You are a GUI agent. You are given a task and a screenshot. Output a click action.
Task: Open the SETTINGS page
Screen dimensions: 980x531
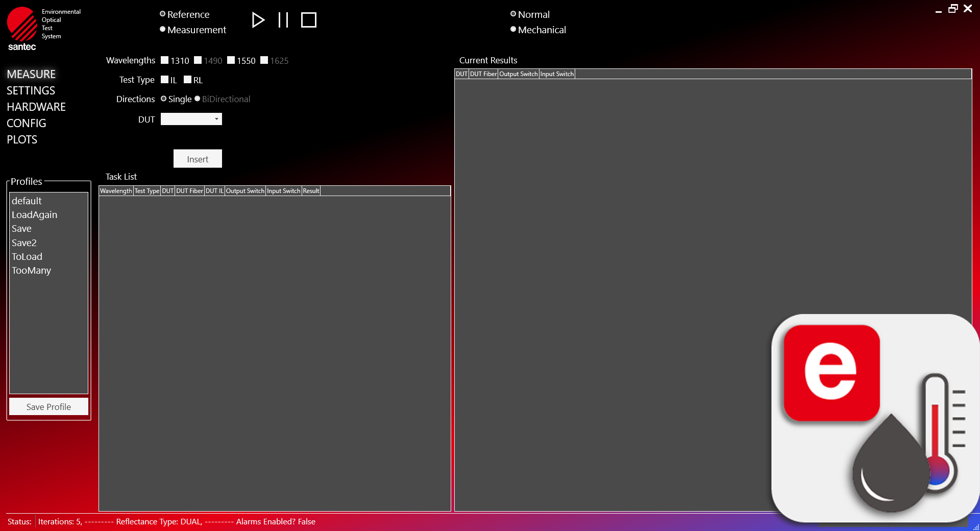pos(31,90)
